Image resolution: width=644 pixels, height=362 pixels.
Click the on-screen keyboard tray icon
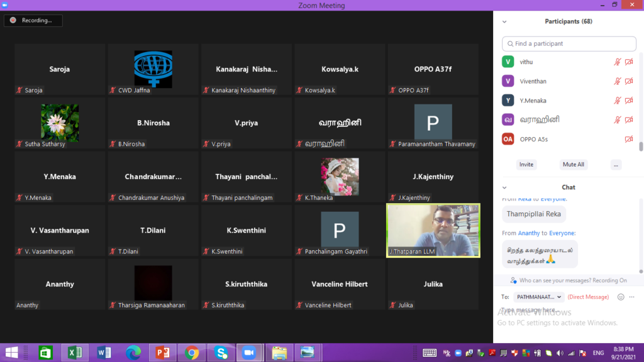click(x=430, y=353)
